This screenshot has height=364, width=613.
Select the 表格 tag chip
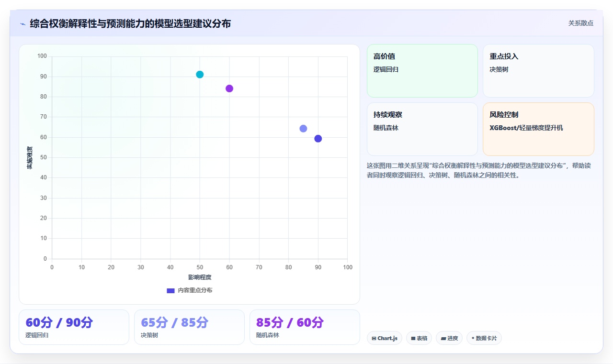pyautogui.click(x=419, y=338)
